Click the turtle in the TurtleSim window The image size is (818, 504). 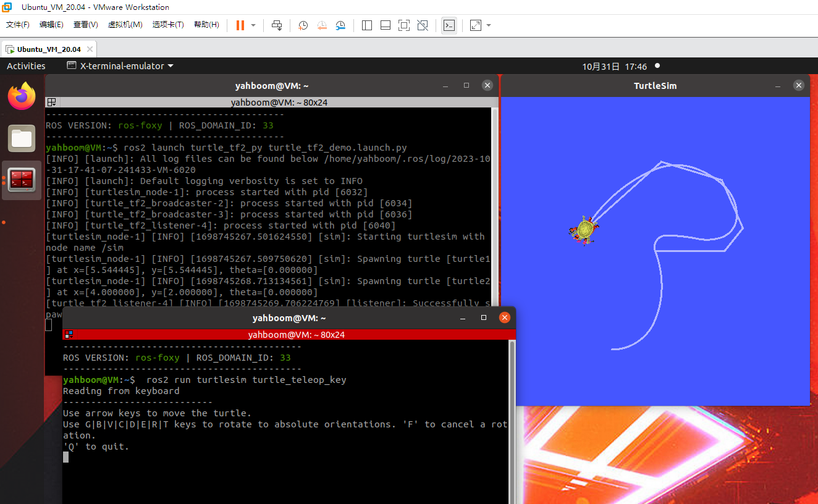(x=584, y=230)
